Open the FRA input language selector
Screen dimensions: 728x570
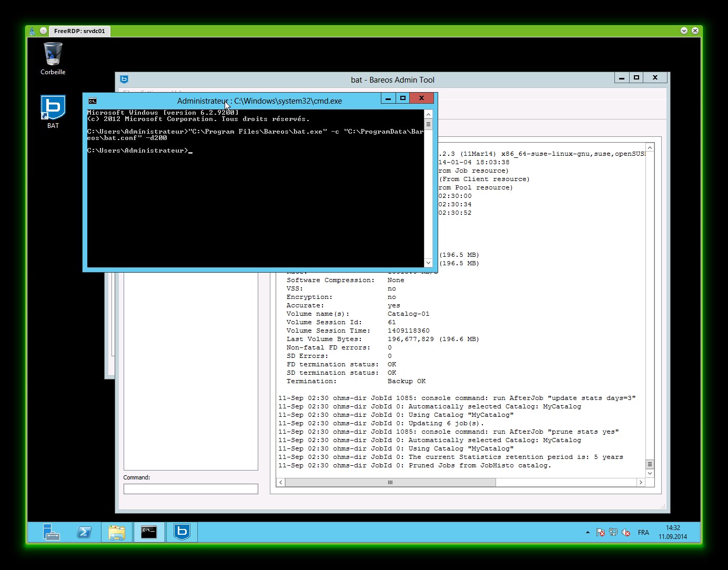click(x=643, y=533)
